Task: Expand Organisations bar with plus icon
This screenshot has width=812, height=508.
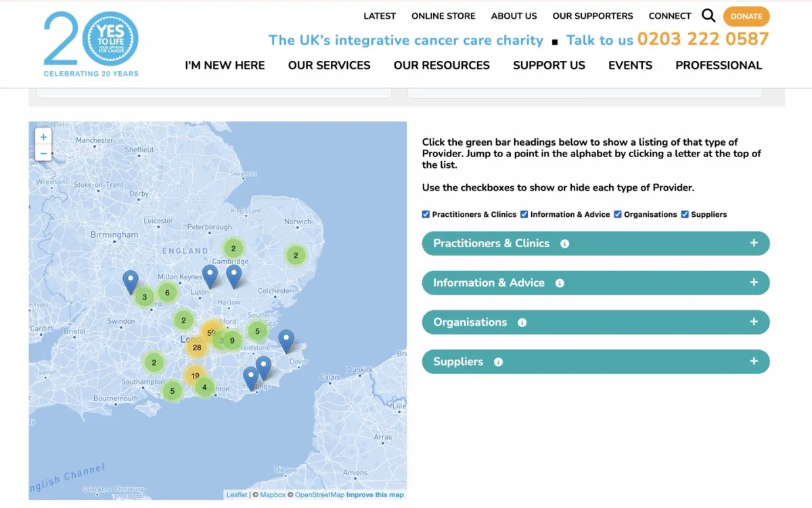Action: (x=754, y=322)
